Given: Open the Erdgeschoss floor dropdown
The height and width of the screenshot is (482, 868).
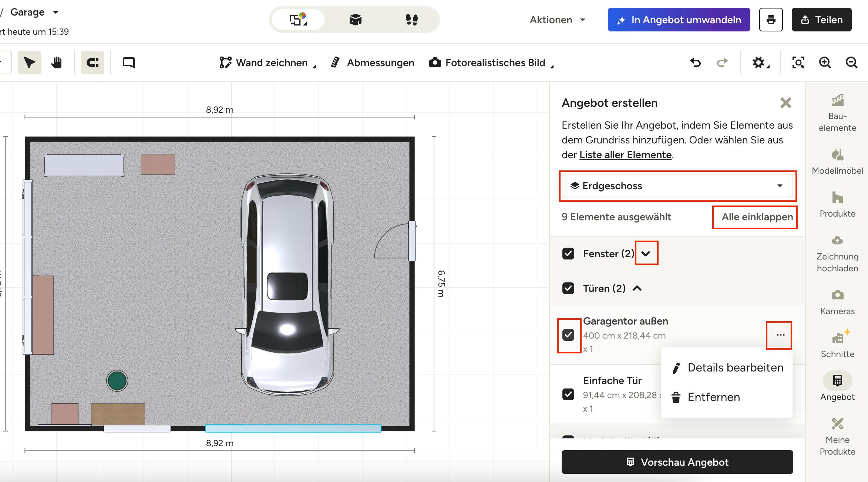Looking at the screenshot, I should pos(677,186).
